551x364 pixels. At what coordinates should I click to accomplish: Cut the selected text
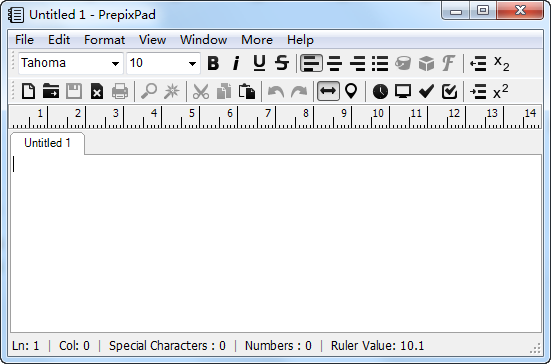click(x=201, y=91)
